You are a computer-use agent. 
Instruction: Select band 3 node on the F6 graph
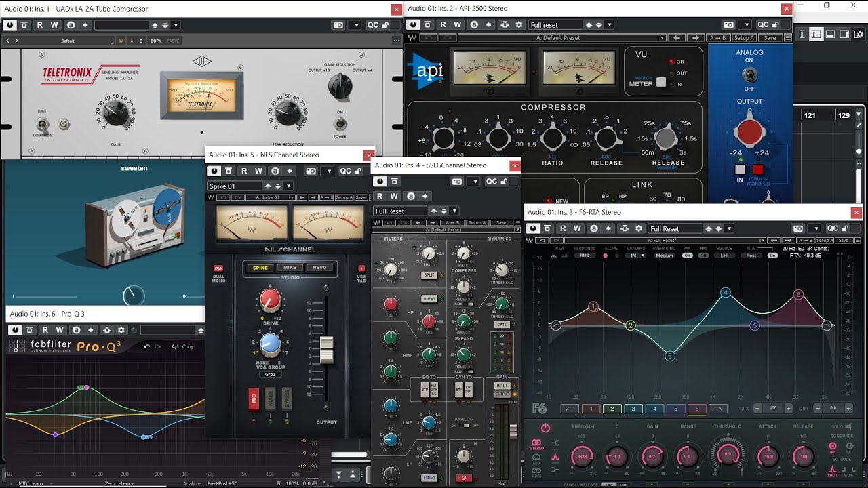click(670, 356)
